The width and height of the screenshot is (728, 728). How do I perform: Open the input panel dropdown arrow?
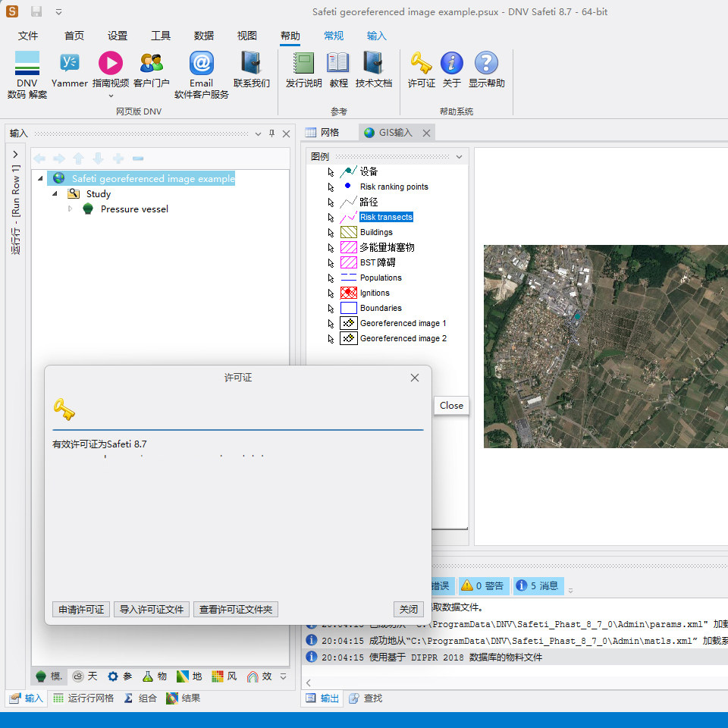coord(258,133)
